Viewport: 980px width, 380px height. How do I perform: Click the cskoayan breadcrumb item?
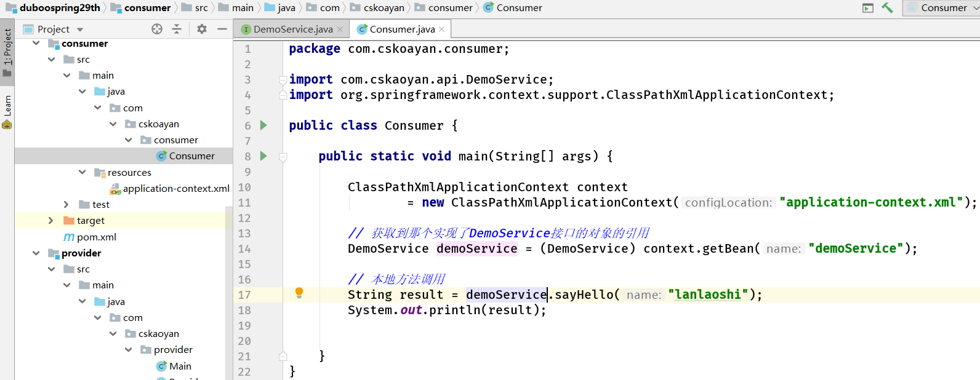(377, 8)
